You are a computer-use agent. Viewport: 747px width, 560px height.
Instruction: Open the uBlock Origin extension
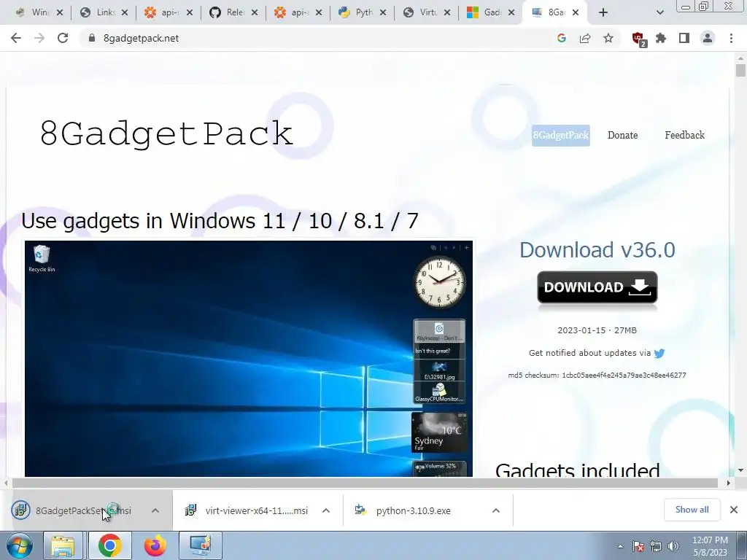pyautogui.click(x=638, y=39)
